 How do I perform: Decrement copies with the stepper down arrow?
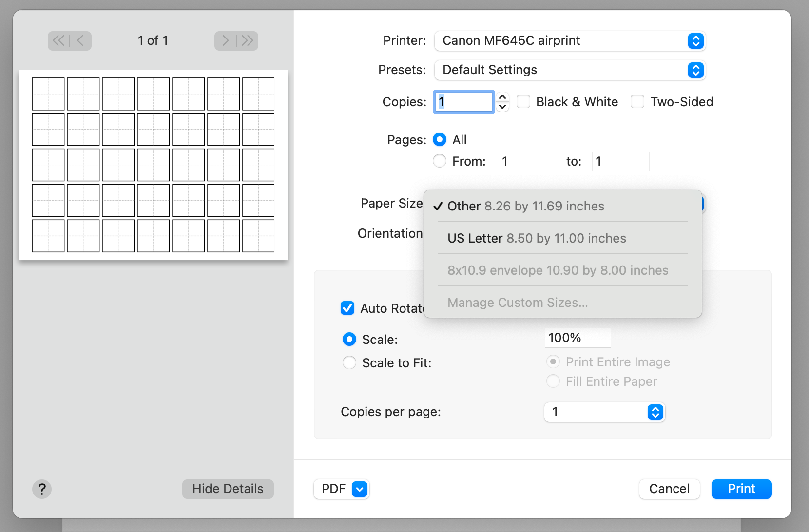502,106
